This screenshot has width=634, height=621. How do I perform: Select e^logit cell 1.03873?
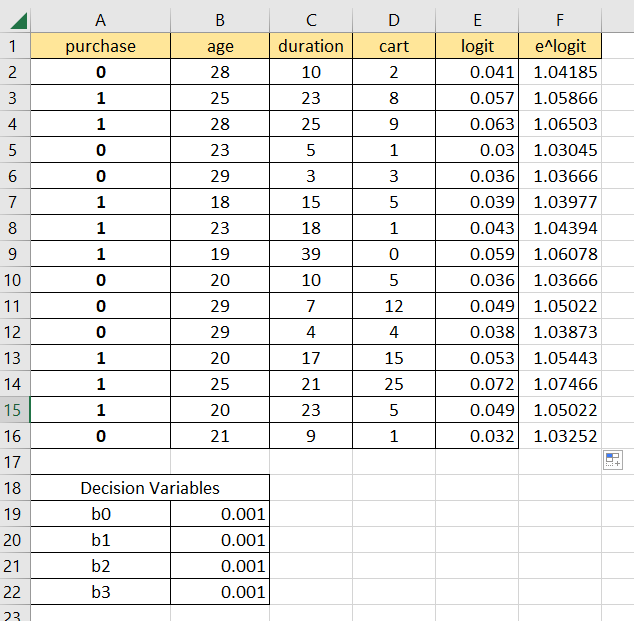560,332
